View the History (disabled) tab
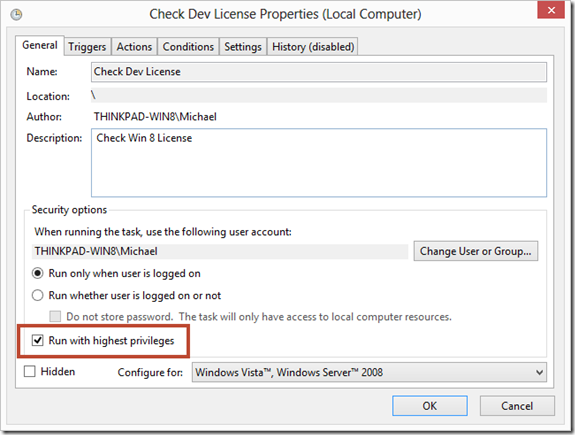This screenshot has height=435, width=575. (x=313, y=47)
